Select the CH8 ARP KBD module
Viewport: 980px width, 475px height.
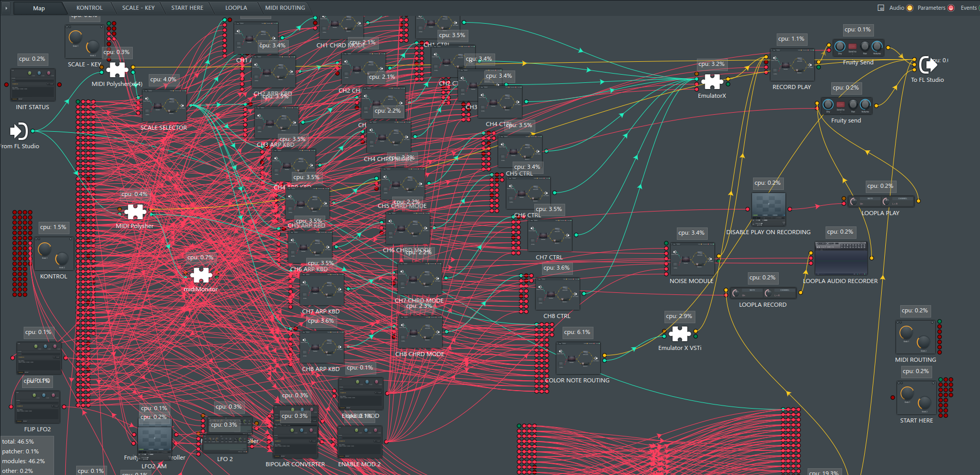pyautogui.click(x=322, y=347)
